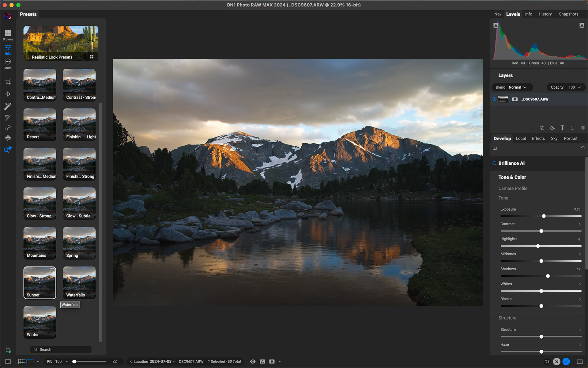Screen dimensions: 588x368
Task: Toggle the _DSC9607.ARW layer active indicator
Action: click(494, 99)
